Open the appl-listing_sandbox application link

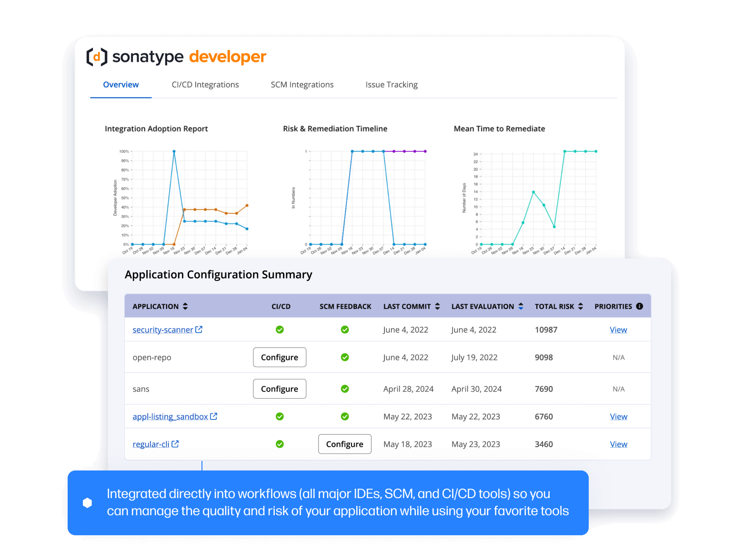tap(170, 417)
